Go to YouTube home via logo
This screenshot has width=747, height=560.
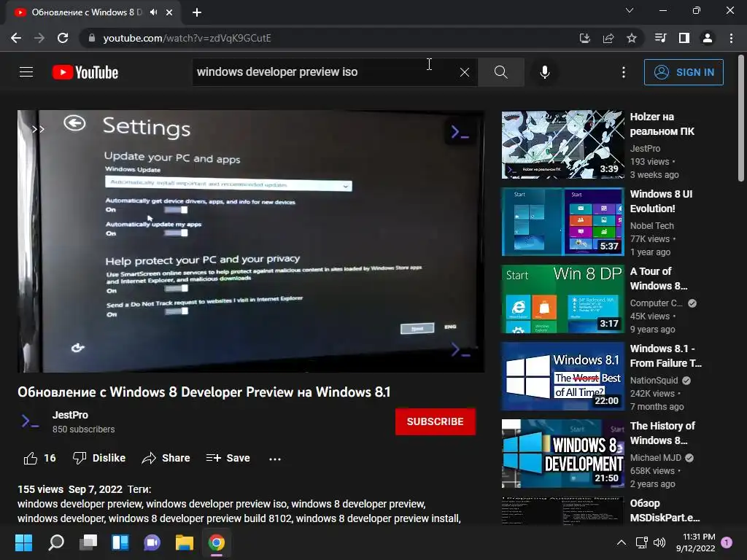click(x=85, y=72)
